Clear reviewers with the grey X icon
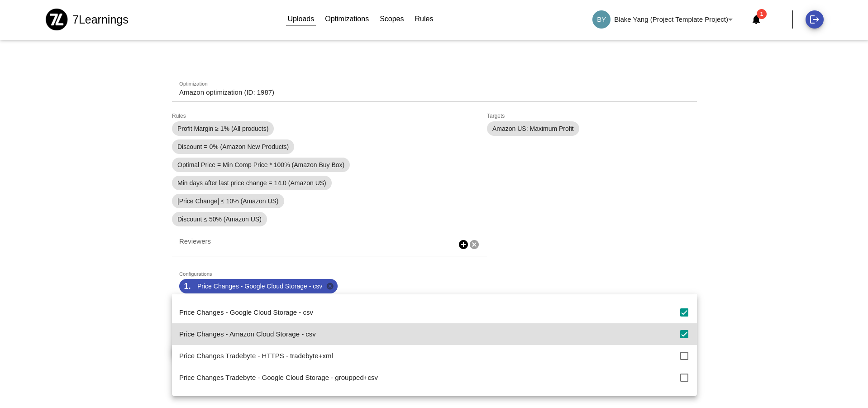Screen dimensions: 868x408 click(x=474, y=245)
